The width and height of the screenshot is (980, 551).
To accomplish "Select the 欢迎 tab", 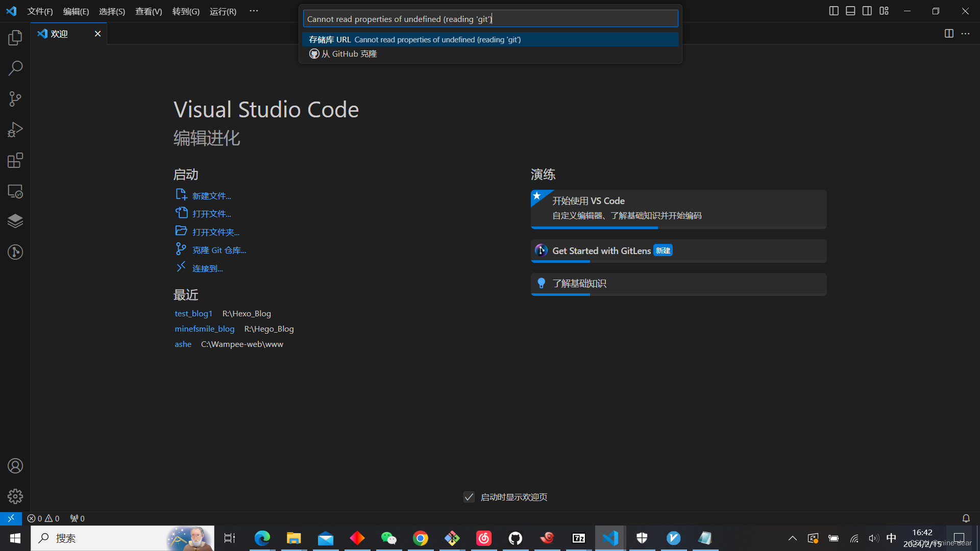I will coord(60,34).
